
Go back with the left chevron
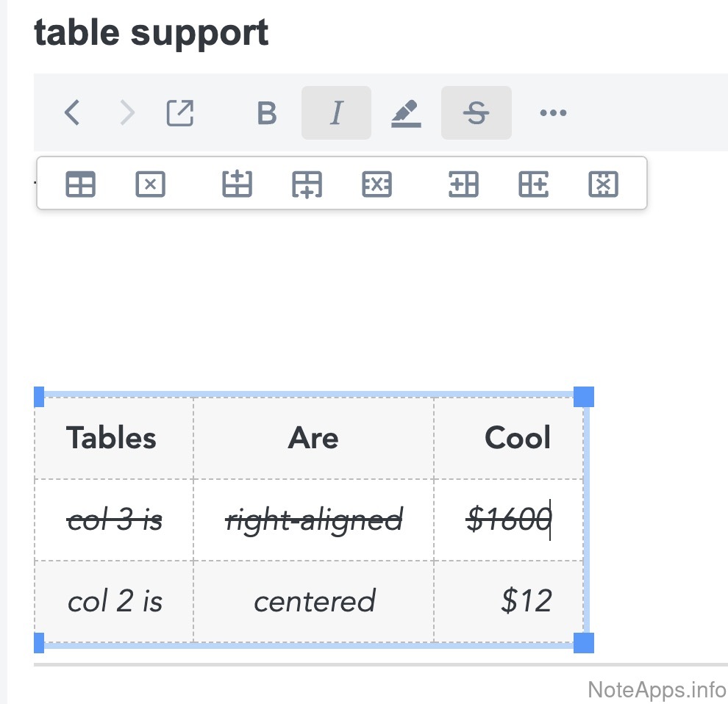coord(72,113)
